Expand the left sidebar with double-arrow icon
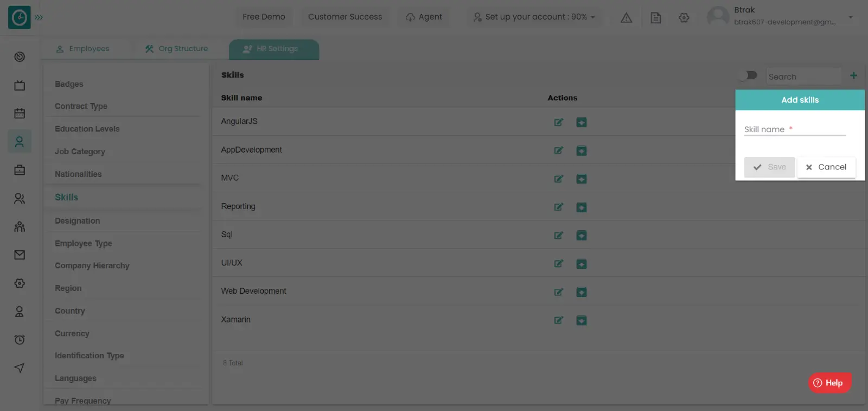 click(x=39, y=17)
